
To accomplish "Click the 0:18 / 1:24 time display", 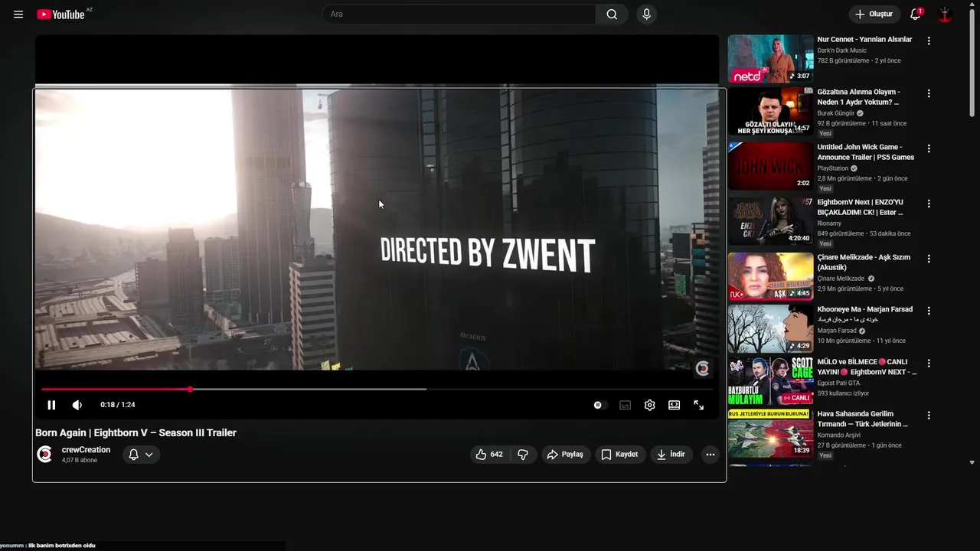I will [x=118, y=405].
